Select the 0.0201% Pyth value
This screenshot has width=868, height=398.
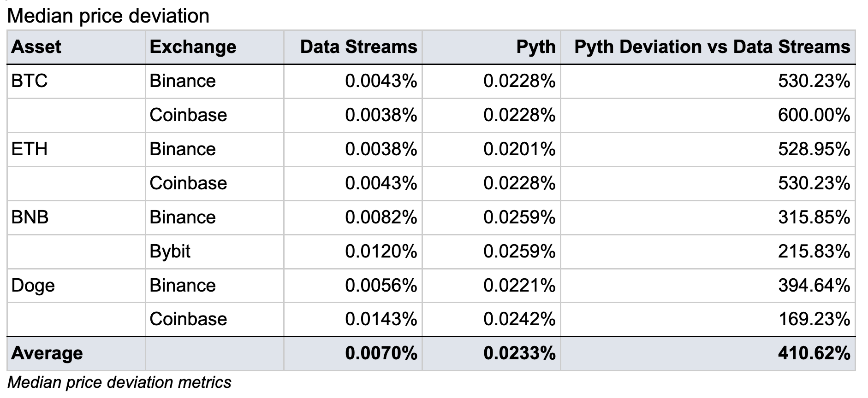[519, 149]
